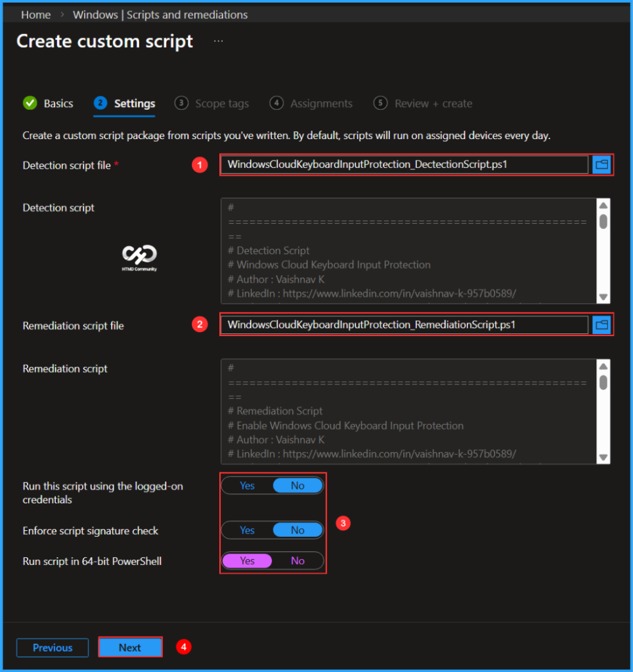Click the Next button to continue
Screen dimensions: 633x672
(x=130, y=647)
